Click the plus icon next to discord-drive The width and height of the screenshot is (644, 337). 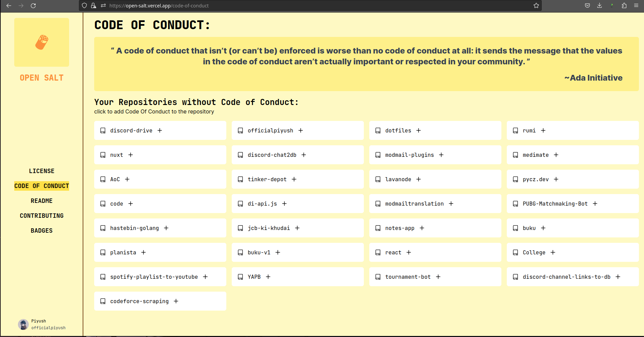point(160,130)
